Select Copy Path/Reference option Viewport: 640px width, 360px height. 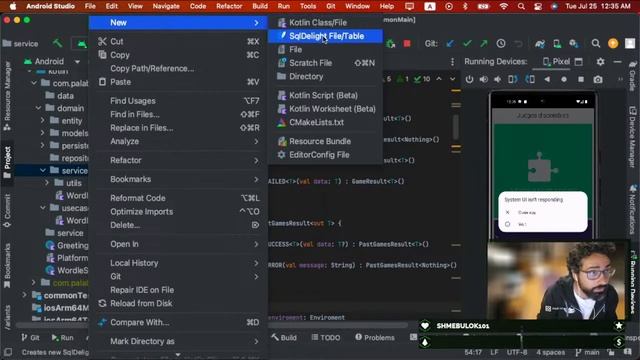tap(178, 68)
